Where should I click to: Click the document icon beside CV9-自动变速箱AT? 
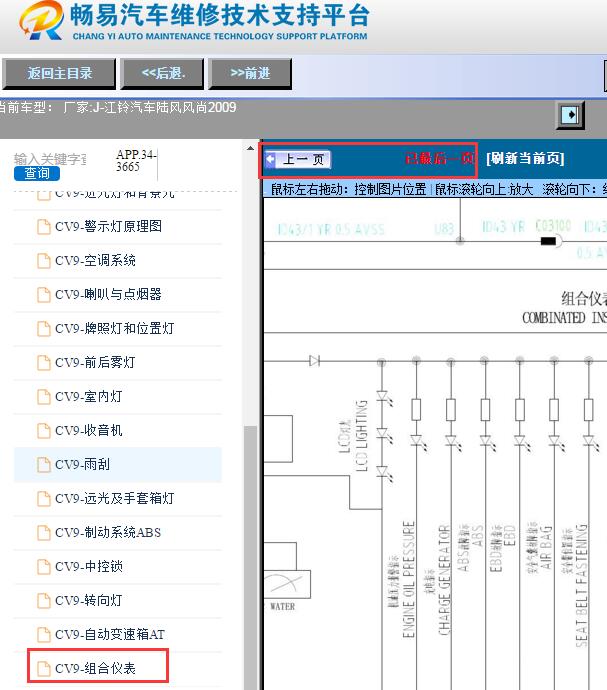pos(43,635)
